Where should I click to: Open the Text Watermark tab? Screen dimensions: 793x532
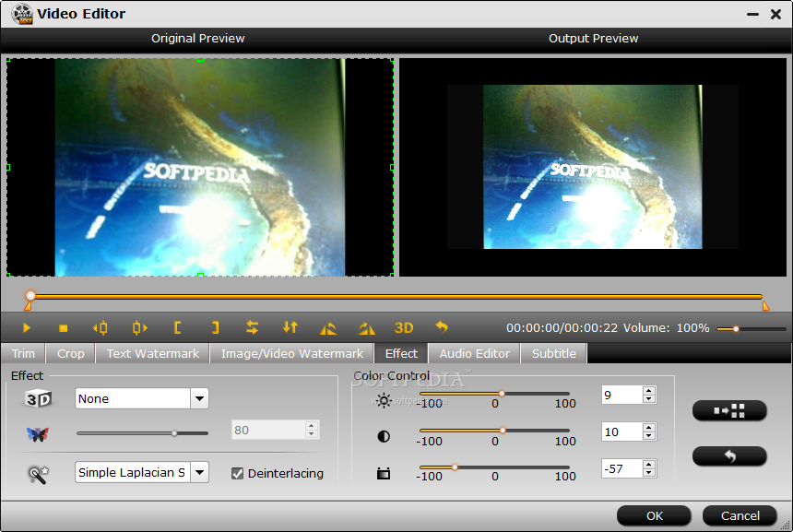pyautogui.click(x=152, y=353)
